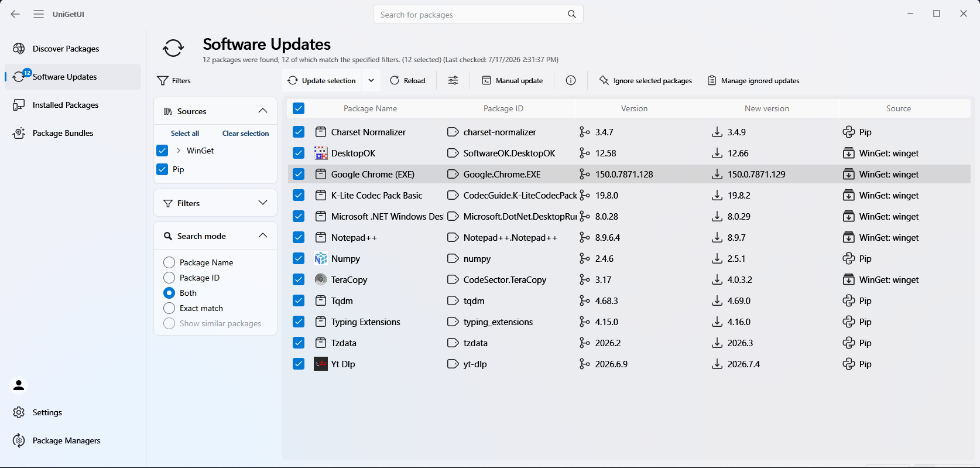Click the Sources panel library icon

click(x=167, y=111)
